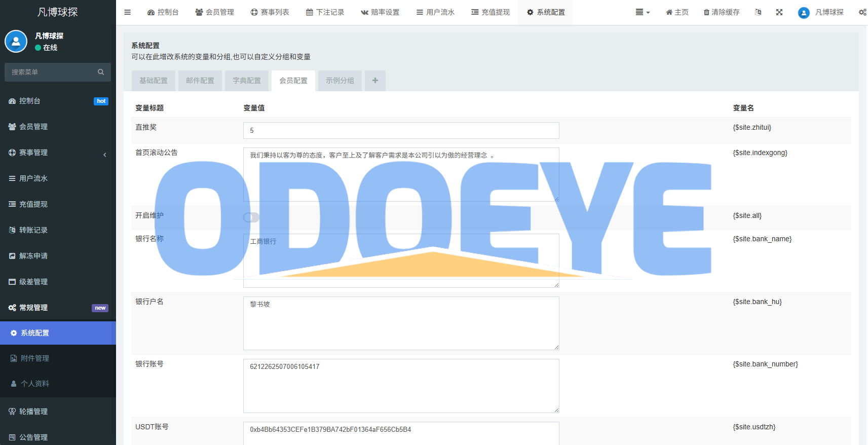Open sidebar 充值提现 entry

point(58,204)
